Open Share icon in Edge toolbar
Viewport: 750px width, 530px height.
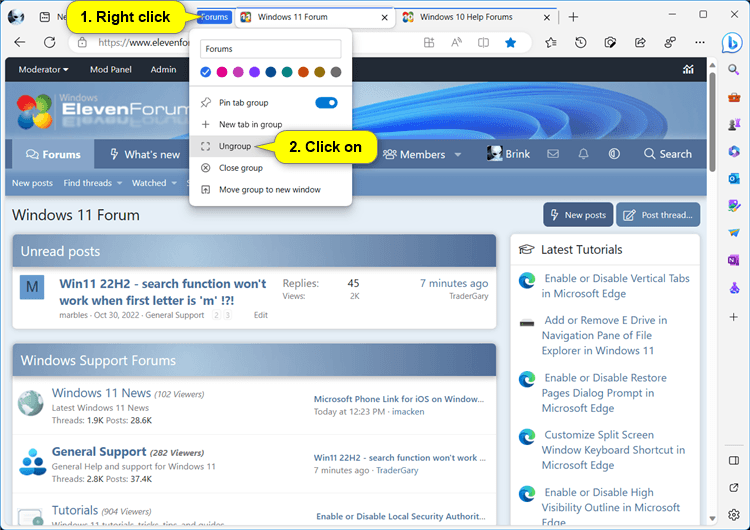point(640,43)
